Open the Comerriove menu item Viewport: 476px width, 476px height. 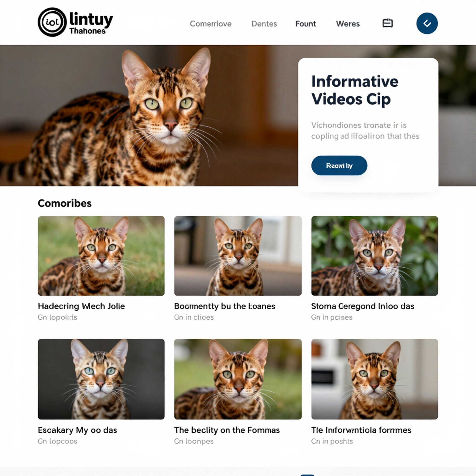[x=210, y=24]
